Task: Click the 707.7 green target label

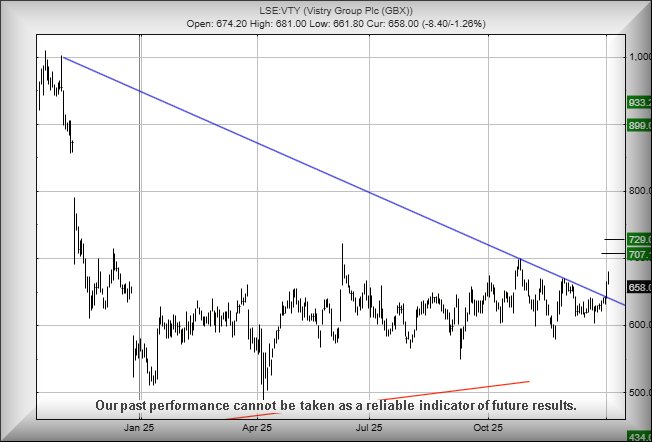Action: click(x=639, y=256)
